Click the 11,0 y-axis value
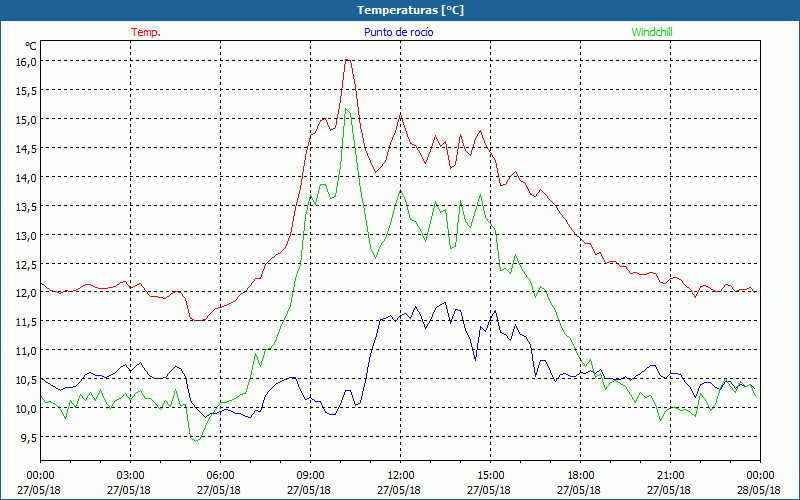The image size is (800, 500). coord(27,352)
